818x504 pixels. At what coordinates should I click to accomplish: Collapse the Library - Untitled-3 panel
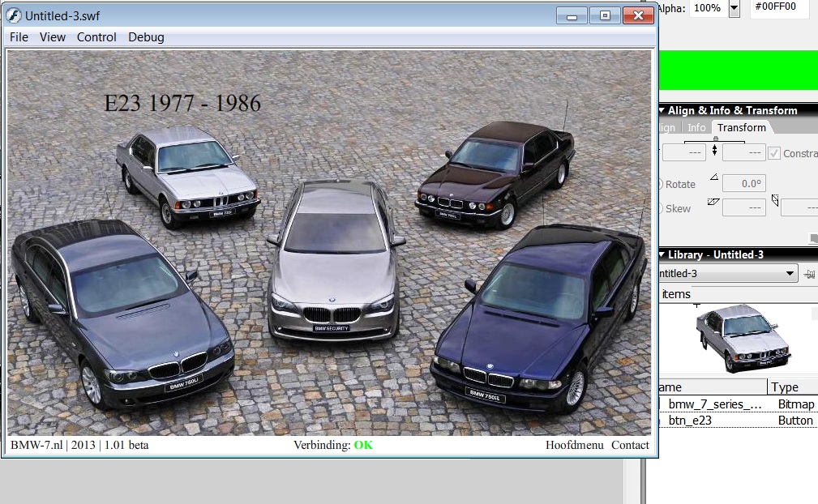[662, 254]
